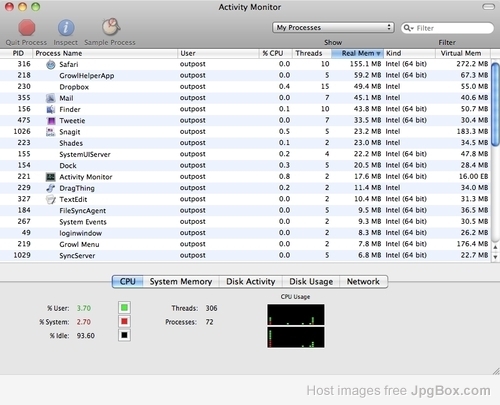Switch to the System Memory tab
Screen dimensions: 500x405
[181, 282]
